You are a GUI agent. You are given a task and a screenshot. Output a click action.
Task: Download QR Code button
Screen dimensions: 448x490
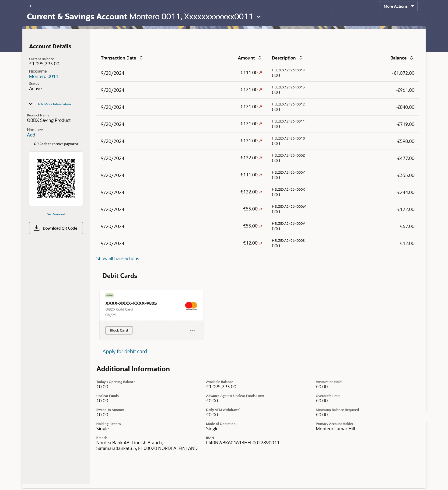click(x=56, y=228)
